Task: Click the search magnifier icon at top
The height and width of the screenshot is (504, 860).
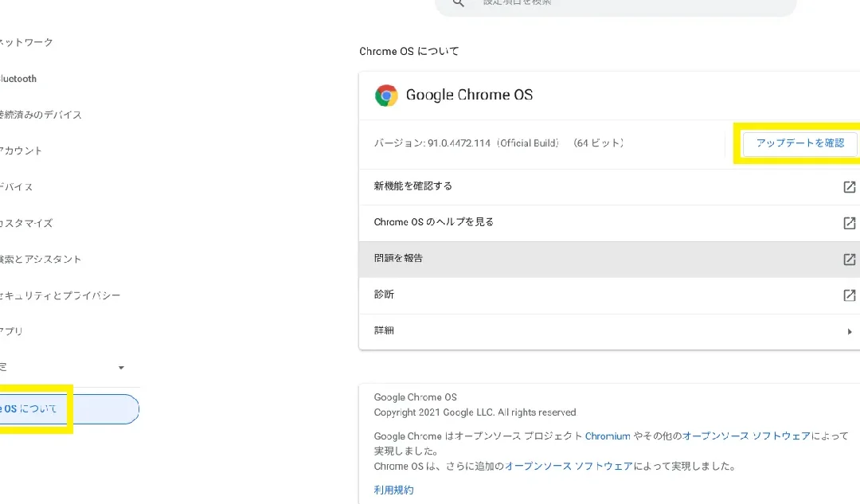Action: (459, 2)
